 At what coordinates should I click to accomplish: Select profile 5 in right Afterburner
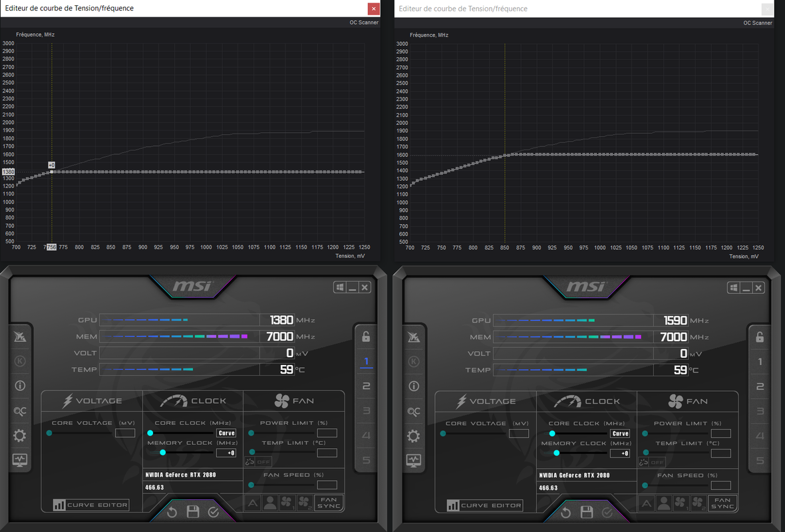760,460
